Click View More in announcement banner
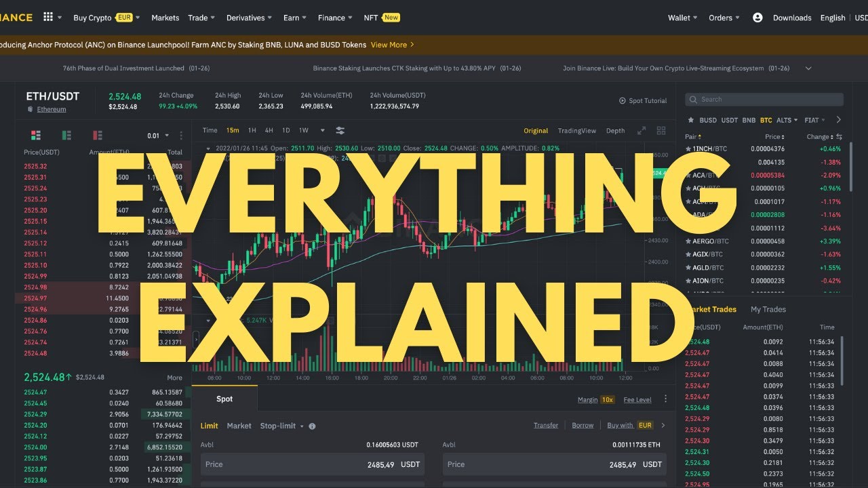 click(393, 45)
